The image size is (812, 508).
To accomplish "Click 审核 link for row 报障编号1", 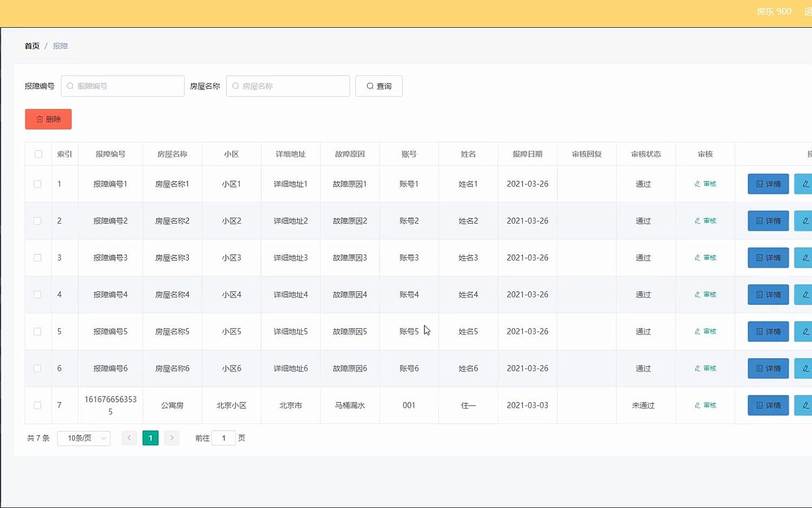I will point(705,184).
